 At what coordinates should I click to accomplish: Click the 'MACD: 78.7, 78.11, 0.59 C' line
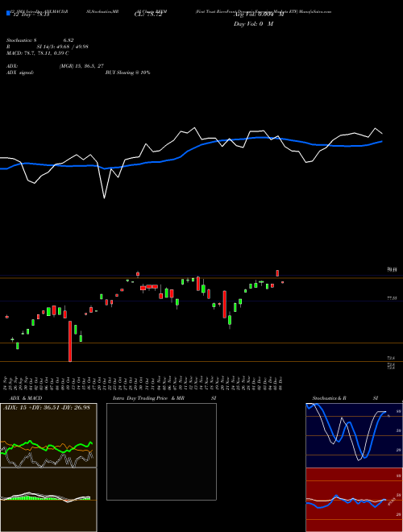pos(38,53)
